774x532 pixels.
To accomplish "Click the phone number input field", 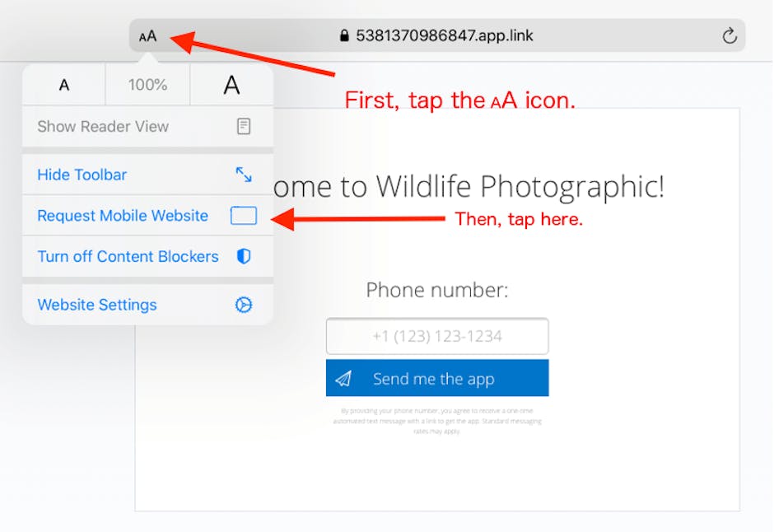I will [x=437, y=336].
